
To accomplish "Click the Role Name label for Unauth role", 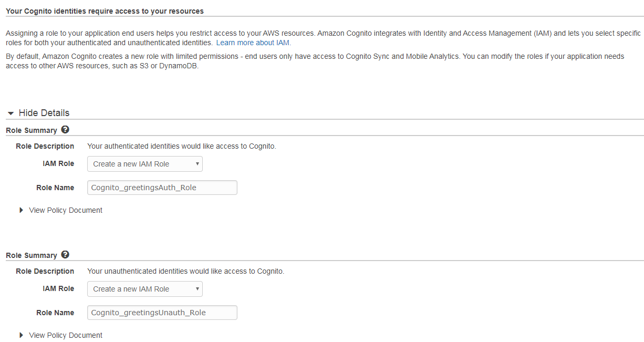I will coord(55,313).
